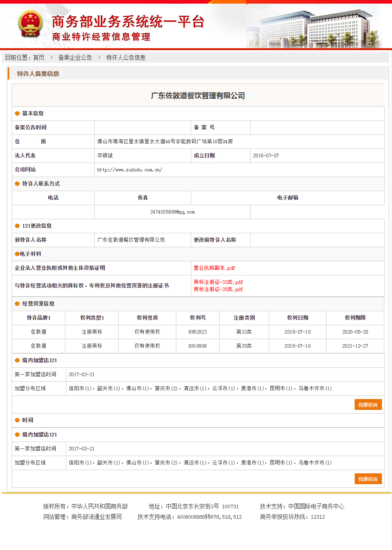Open 商标注册证-32类.pdf link
The height and width of the screenshot is (550, 392).
[x=218, y=282]
